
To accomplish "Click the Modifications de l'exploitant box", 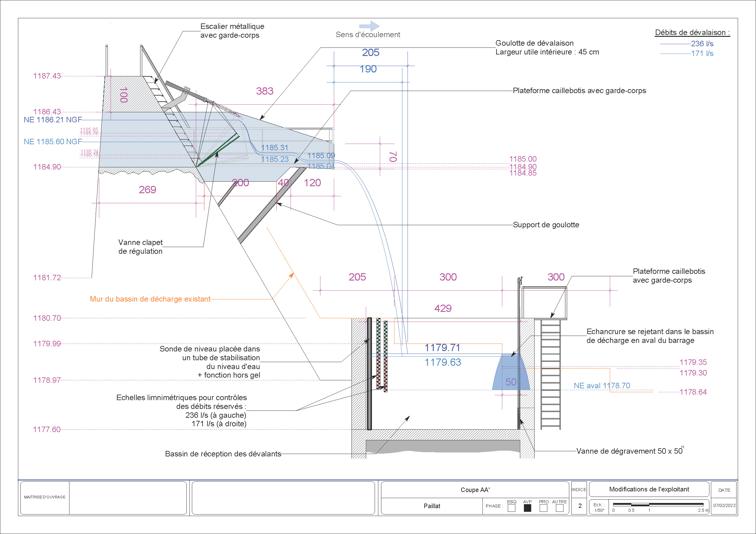I will tap(649, 489).
